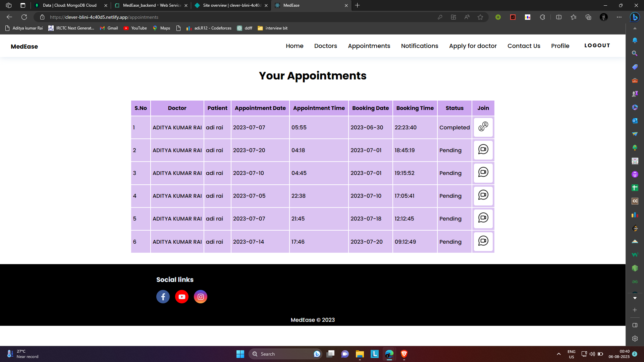Screen dimensions: 644x362
Task: Open the YouTube social link icon
Action: coord(182,297)
